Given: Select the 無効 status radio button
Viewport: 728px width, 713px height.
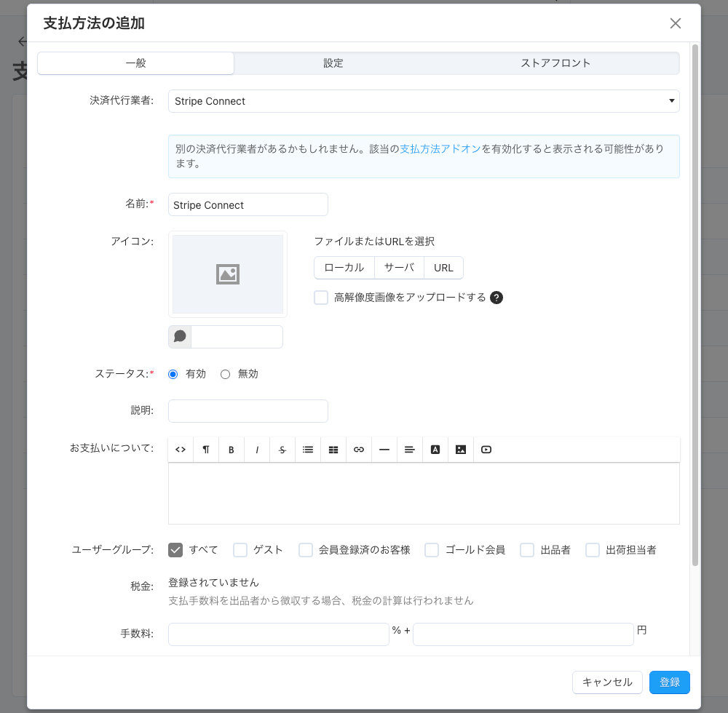Looking at the screenshot, I should [x=226, y=373].
